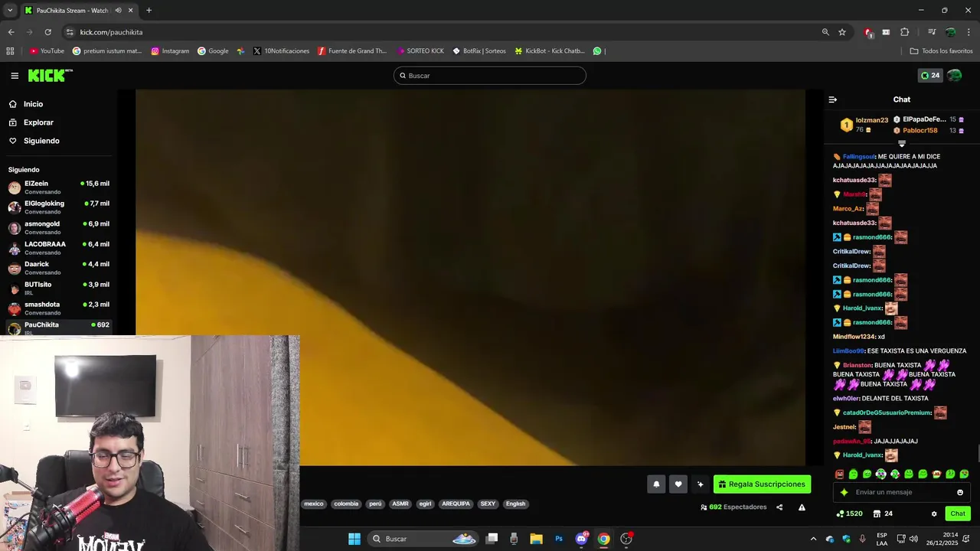Go to Inicio in sidebar
Image resolution: width=980 pixels, height=551 pixels.
[26, 104]
